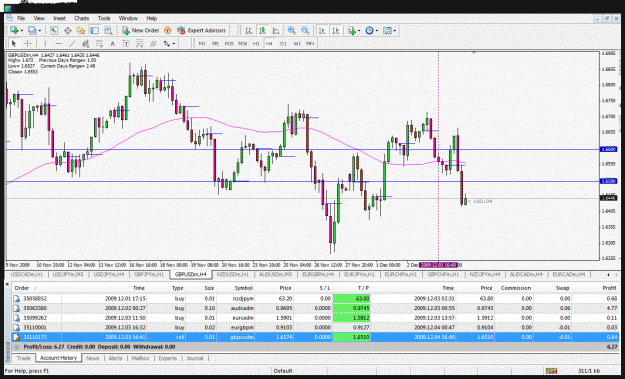Select the Horizontal Line drawing tool
The width and height of the screenshot is (625, 379).
59,43
